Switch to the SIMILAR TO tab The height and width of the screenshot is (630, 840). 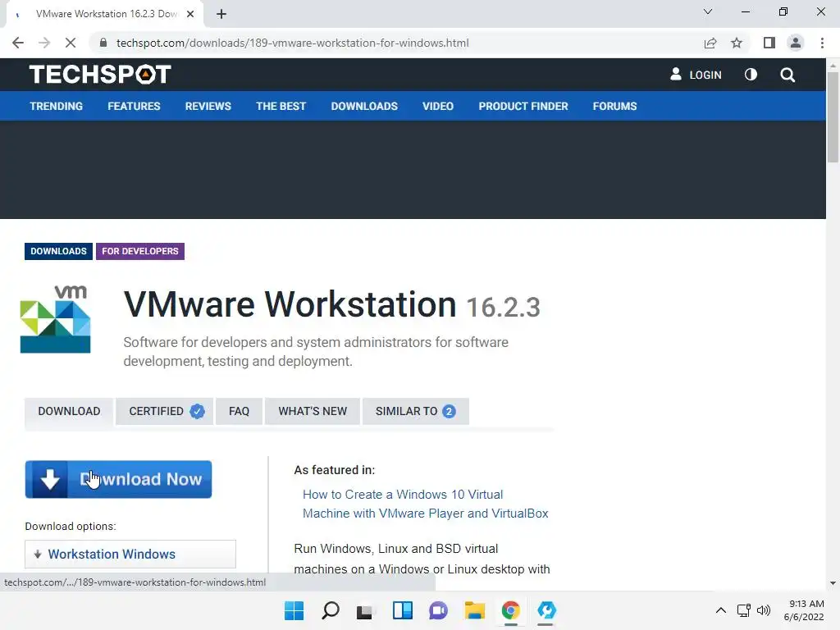[416, 412]
